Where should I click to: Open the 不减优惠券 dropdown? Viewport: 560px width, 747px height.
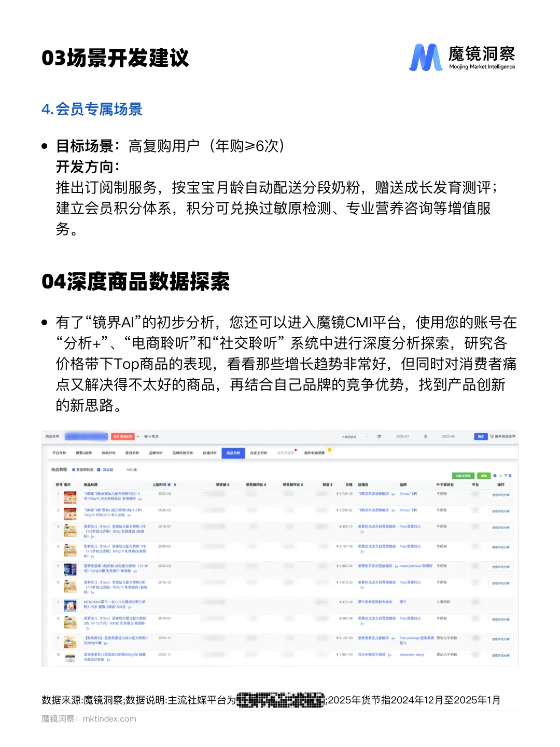[x=355, y=437]
